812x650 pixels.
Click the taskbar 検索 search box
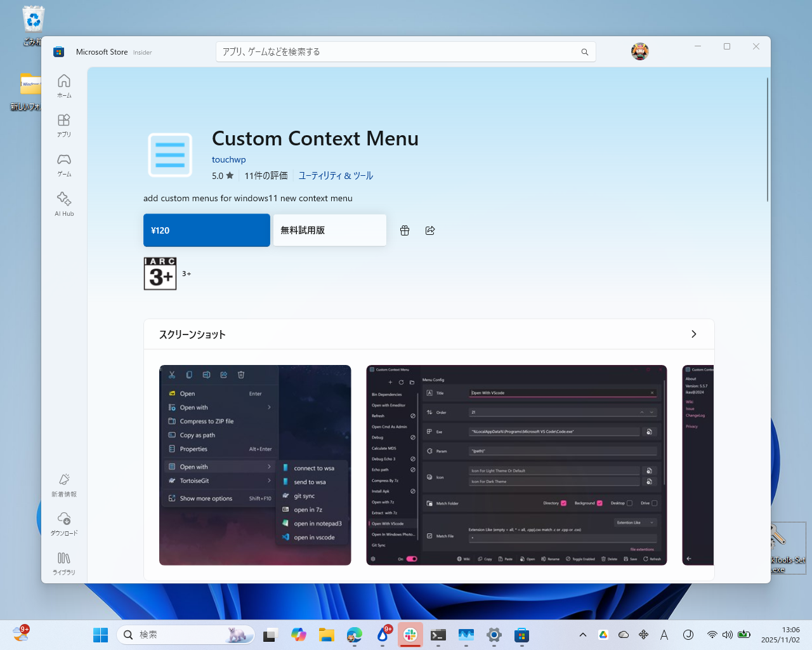(x=185, y=635)
